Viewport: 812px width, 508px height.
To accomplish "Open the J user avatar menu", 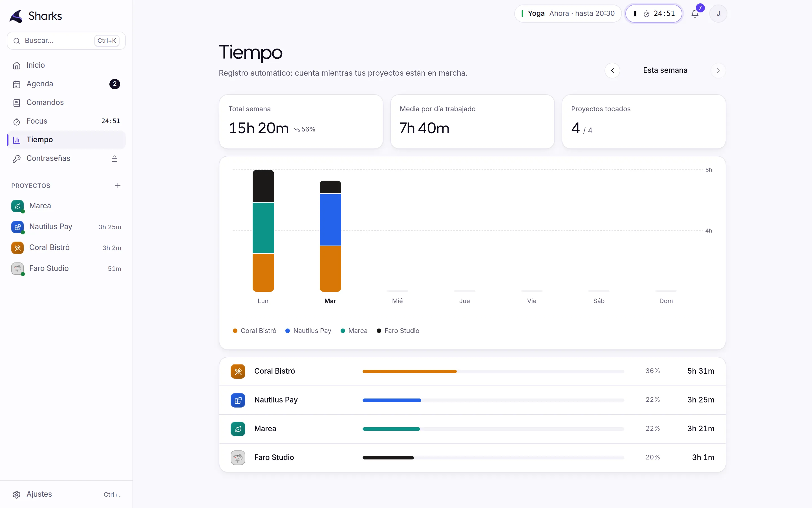I will pos(718,14).
